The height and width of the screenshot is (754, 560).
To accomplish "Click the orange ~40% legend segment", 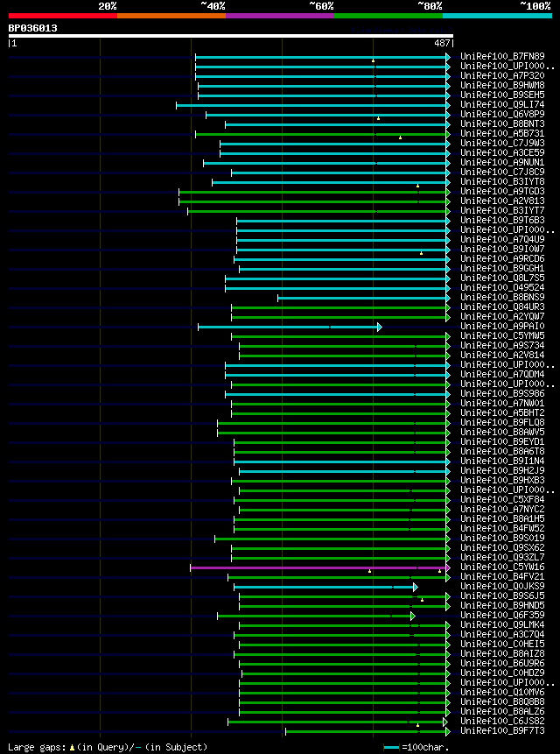I will (171, 16).
